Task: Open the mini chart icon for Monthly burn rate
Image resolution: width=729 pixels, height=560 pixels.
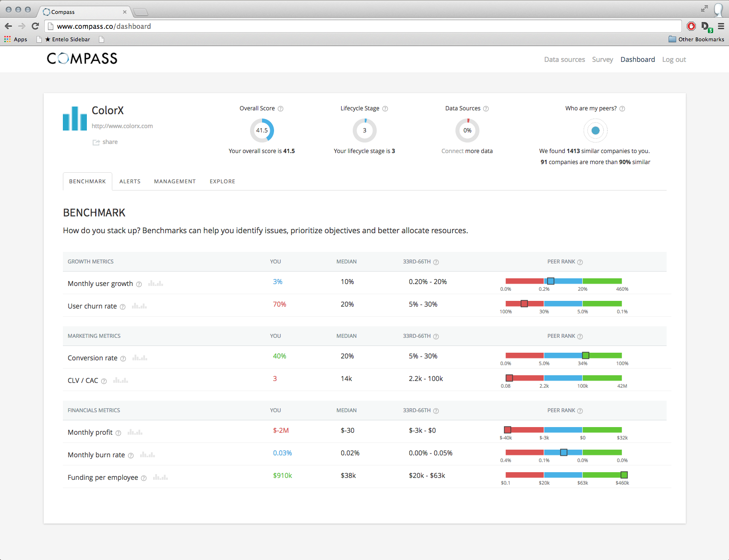Action: 147,455
